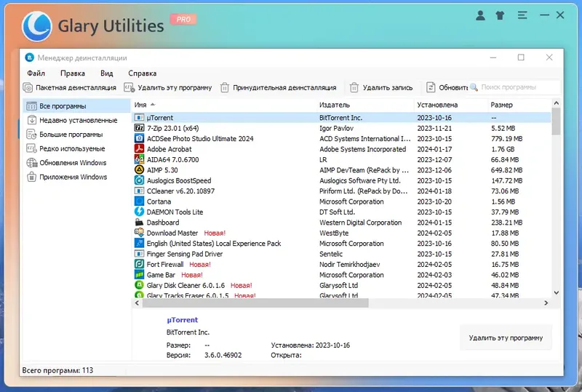Open the user account icon in Glary header
This screenshot has height=392, width=582.
(x=480, y=15)
